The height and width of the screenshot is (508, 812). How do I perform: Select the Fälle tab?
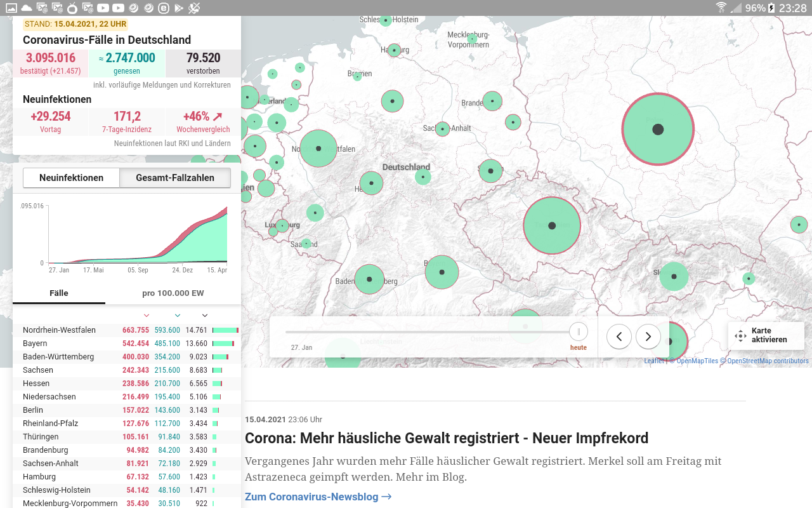(x=59, y=293)
